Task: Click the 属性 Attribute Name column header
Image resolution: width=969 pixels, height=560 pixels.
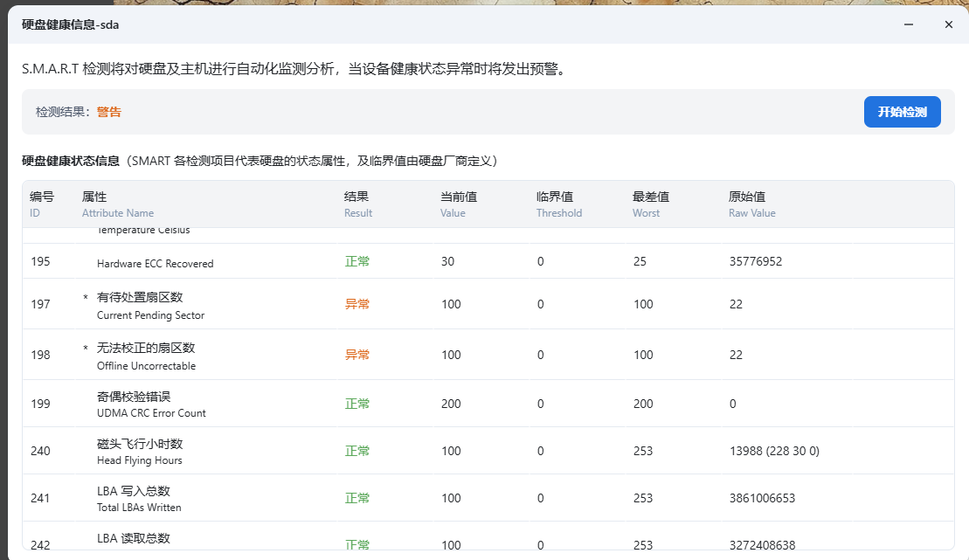Action: point(117,204)
